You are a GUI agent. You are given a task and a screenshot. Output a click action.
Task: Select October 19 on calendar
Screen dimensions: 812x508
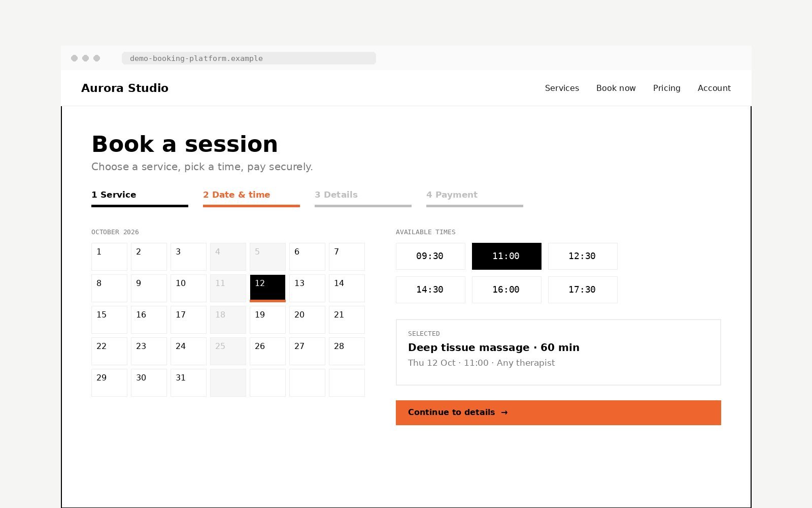pyautogui.click(x=267, y=320)
